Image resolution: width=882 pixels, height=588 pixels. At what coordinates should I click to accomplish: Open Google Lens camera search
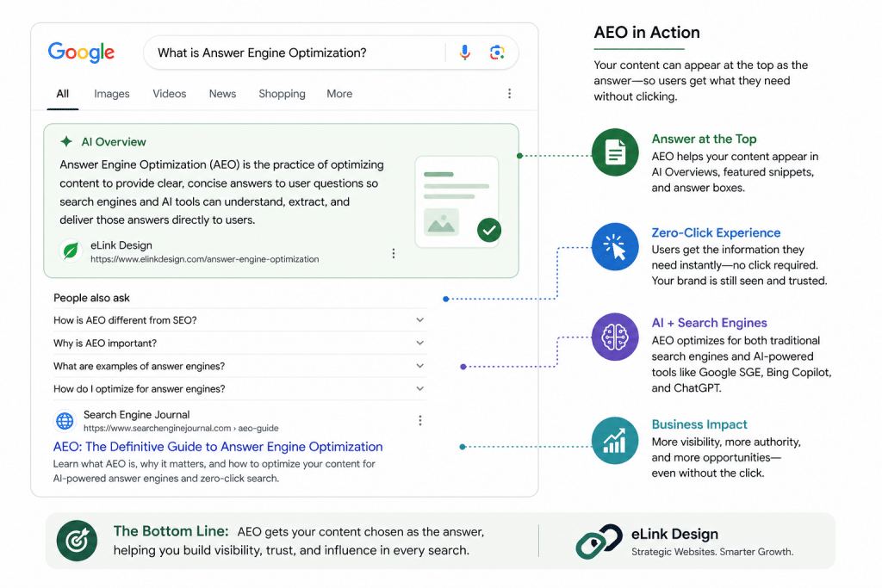tap(497, 53)
